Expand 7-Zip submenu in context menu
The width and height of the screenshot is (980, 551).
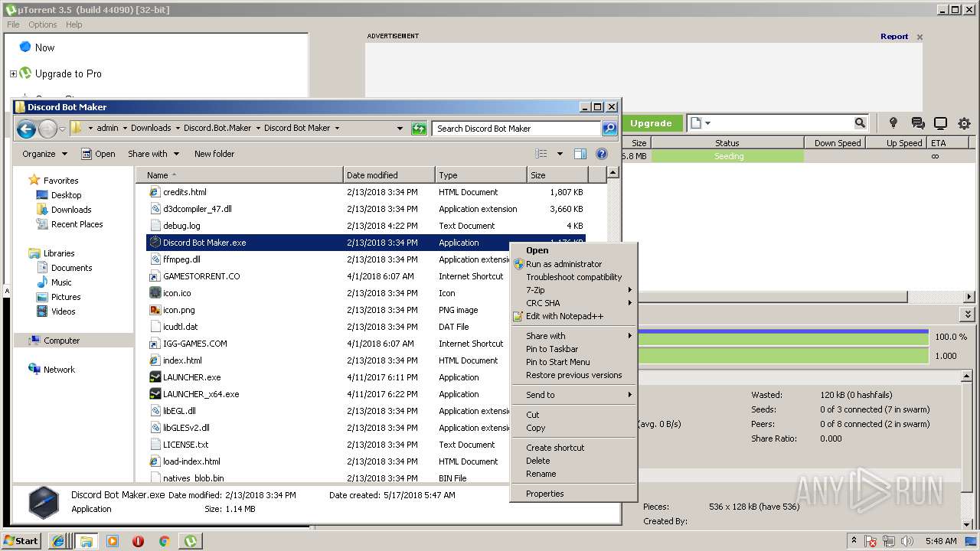573,290
